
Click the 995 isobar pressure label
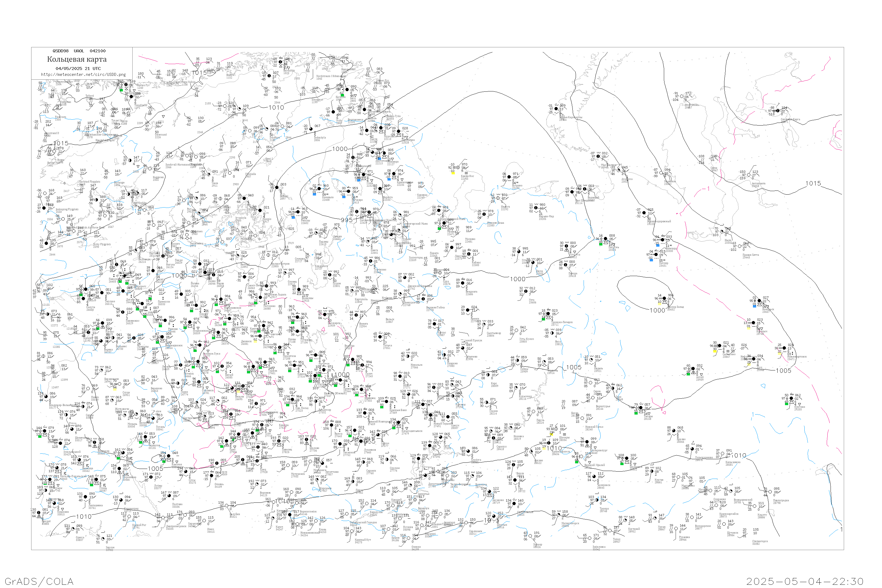point(347,220)
